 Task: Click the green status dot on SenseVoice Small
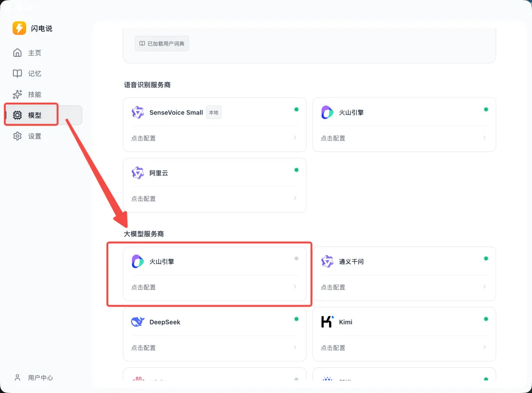(297, 109)
